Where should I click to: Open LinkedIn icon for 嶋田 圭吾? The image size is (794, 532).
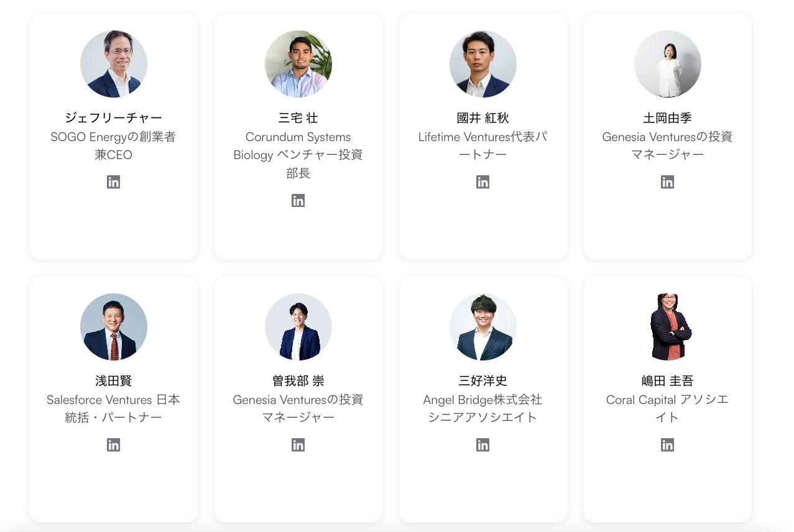point(667,445)
